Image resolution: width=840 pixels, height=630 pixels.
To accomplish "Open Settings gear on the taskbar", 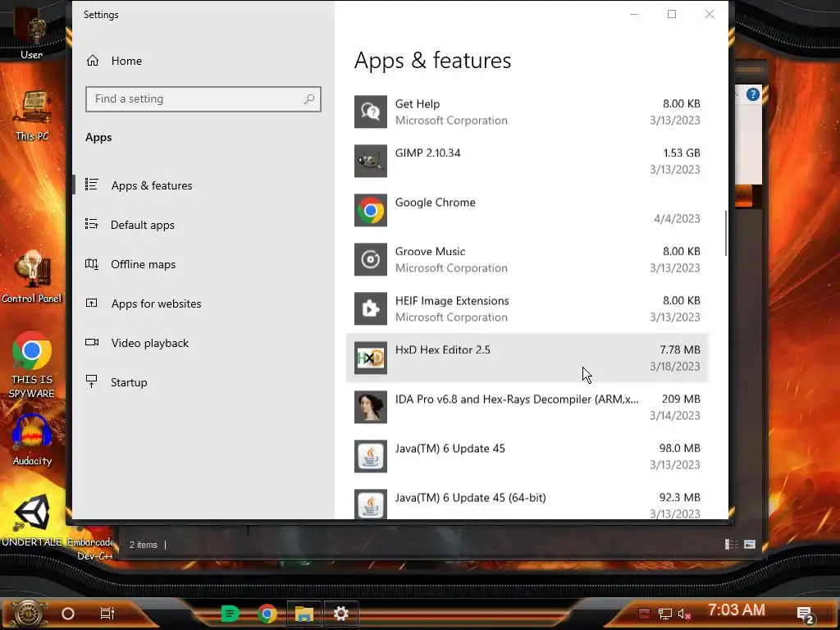I will pyautogui.click(x=341, y=614).
